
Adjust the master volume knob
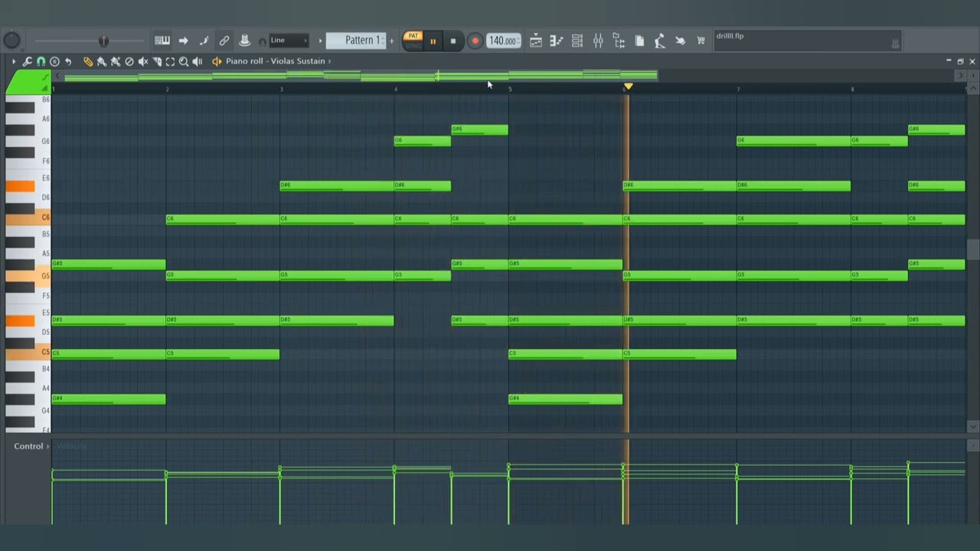click(11, 41)
